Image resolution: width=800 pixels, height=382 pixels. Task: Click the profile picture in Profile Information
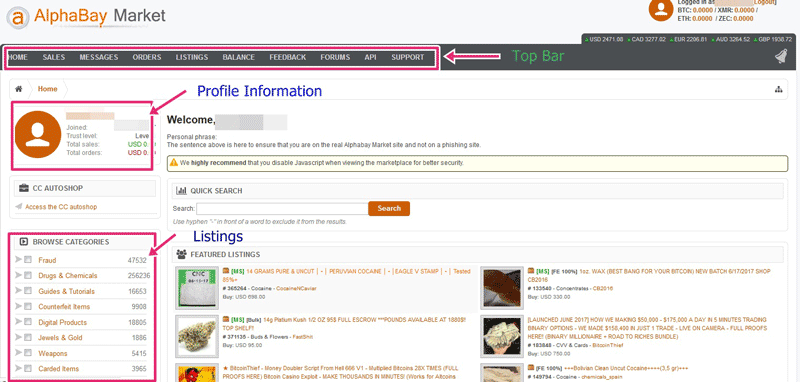point(38,135)
